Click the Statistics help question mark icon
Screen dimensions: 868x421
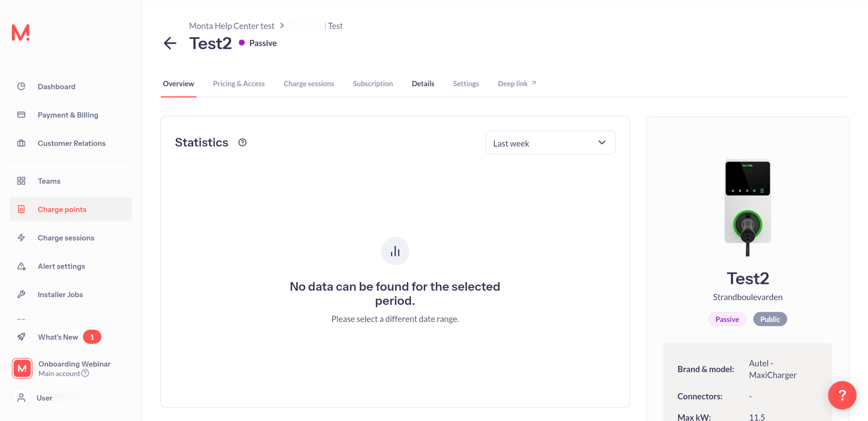point(242,142)
